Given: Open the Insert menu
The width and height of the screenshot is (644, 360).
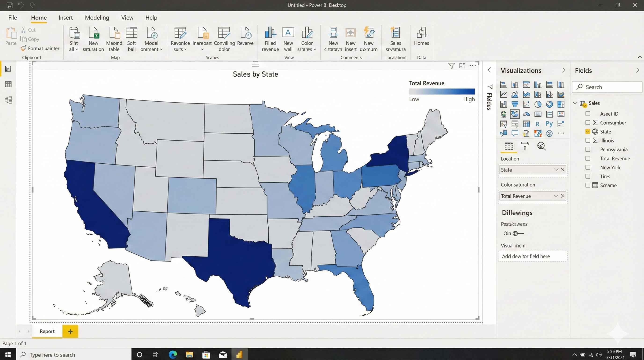Looking at the screenshot, I should click(x=66, y=18).
